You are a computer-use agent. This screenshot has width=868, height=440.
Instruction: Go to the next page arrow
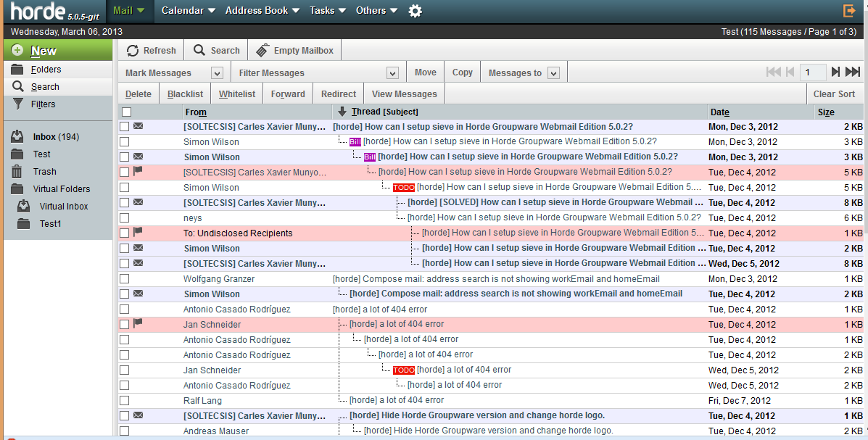[836, 72]
